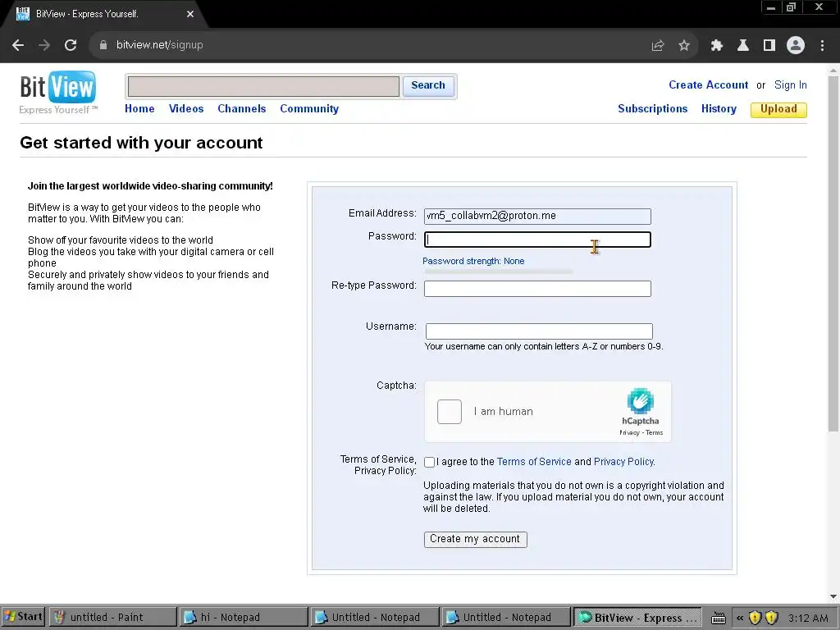This screenshot has width=840, height=630.
Task: Open the Start menu
Action: point(22,617)
